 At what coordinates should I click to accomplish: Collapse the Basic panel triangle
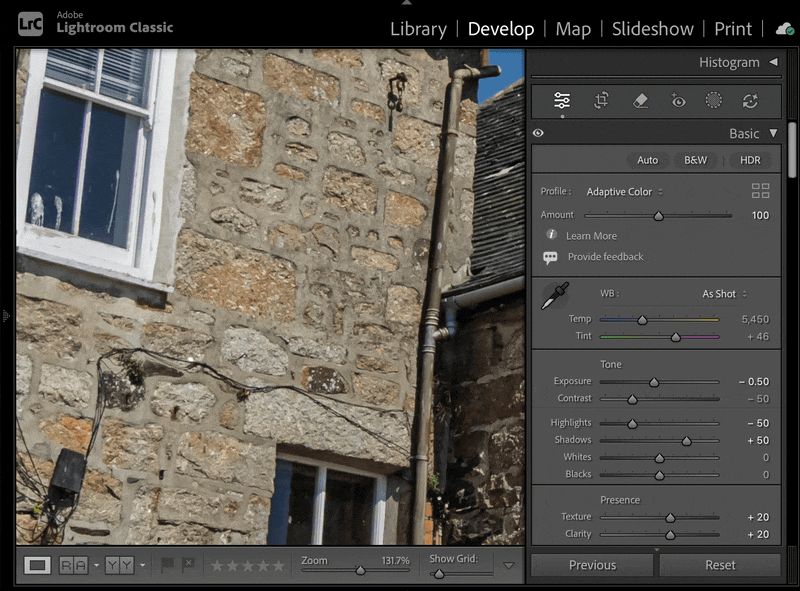click(773, 133)
